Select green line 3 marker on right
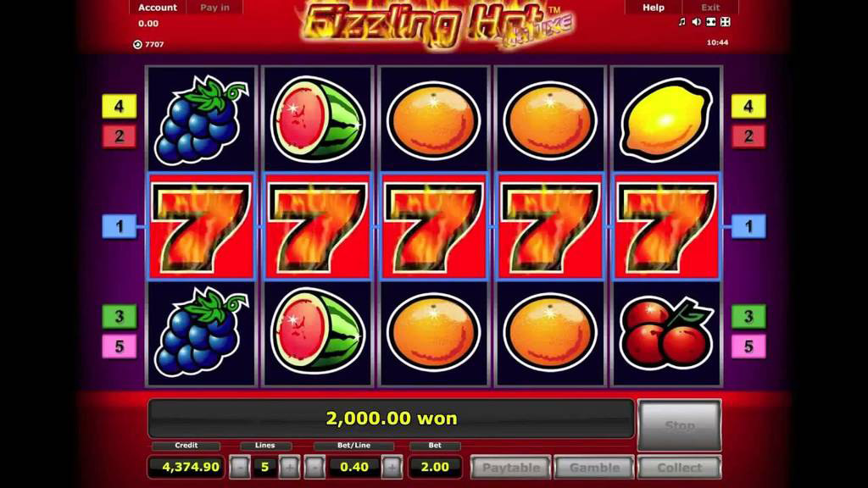868x488 pixels. coord(748,317)
